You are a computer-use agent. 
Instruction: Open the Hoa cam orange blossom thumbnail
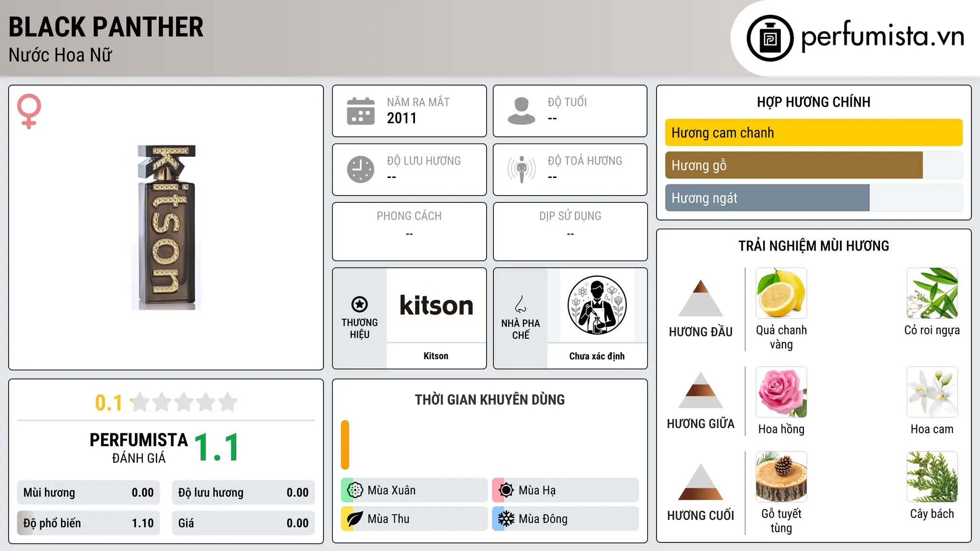pyautogui.click(x=932, y=392)
